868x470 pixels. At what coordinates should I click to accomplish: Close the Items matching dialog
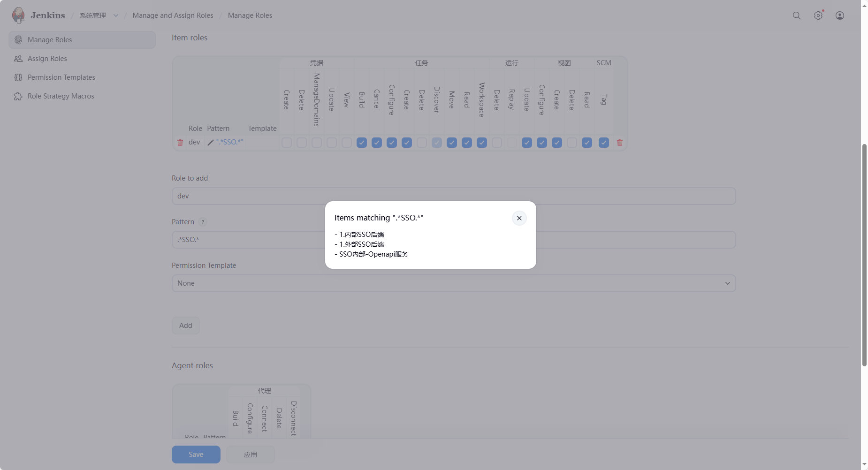click(x=519, y=218)
